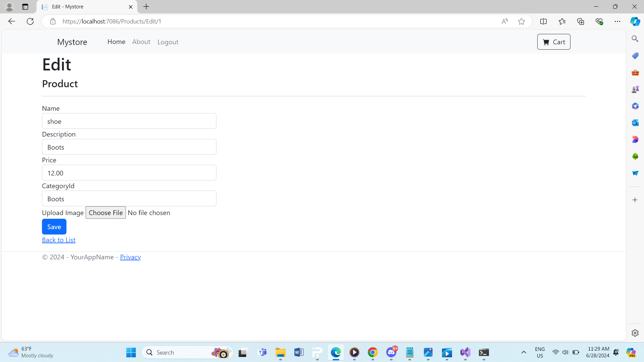The width and height of the screenshot is (644, 362).
Task: Launch Word from taskbar
Action: (299, 352)
